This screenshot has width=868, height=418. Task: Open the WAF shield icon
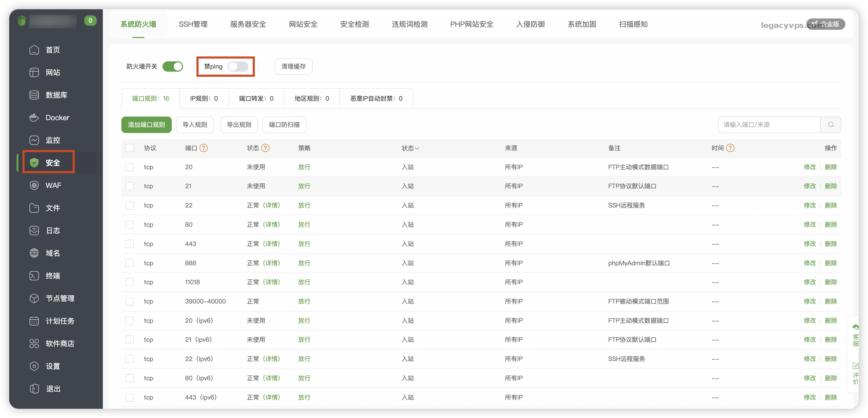[x=34, y=185]
